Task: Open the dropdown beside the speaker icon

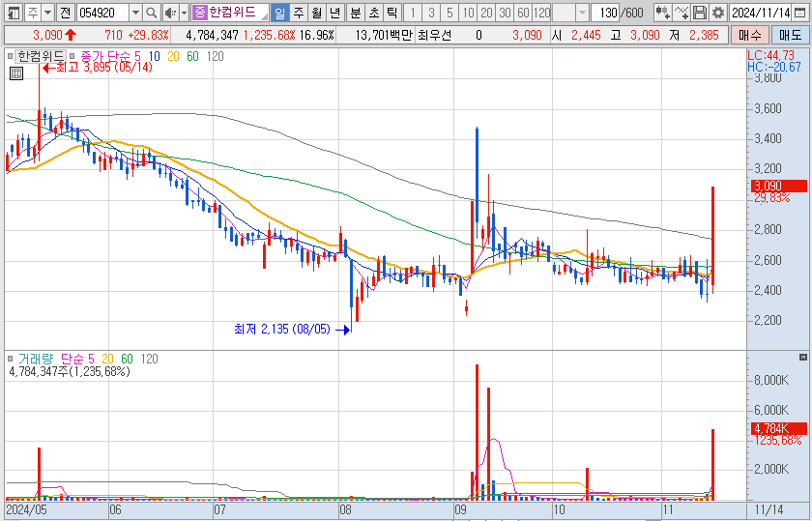Action: click(x=184, y=13)
